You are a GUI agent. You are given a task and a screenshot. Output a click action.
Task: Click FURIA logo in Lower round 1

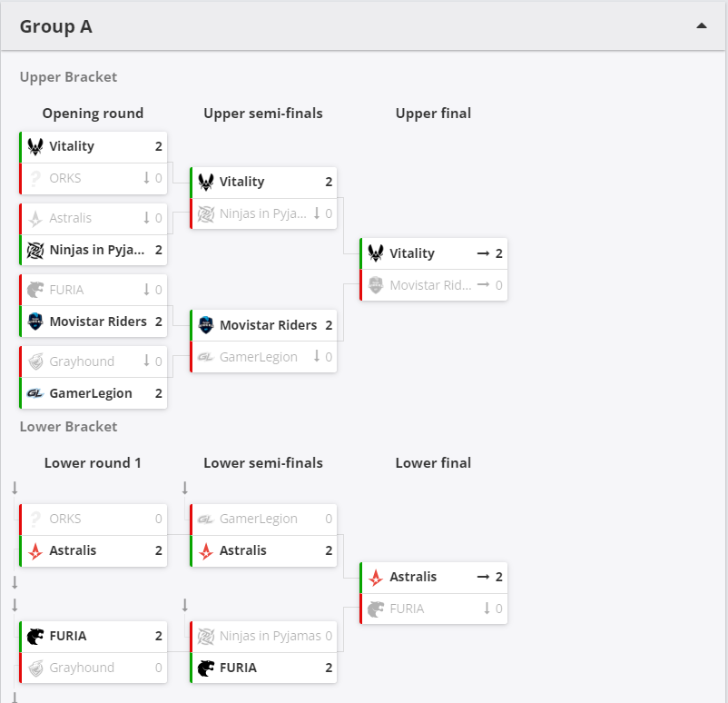(35, 636)
